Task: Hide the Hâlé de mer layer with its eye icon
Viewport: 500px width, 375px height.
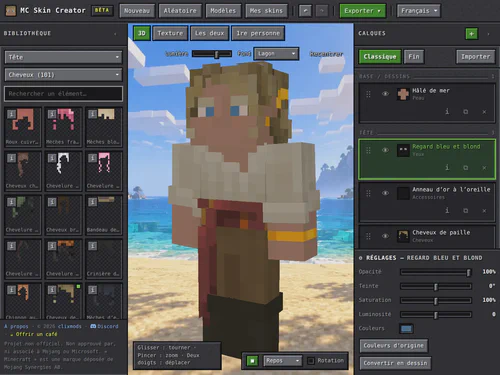Action: [x=385, y=94]
